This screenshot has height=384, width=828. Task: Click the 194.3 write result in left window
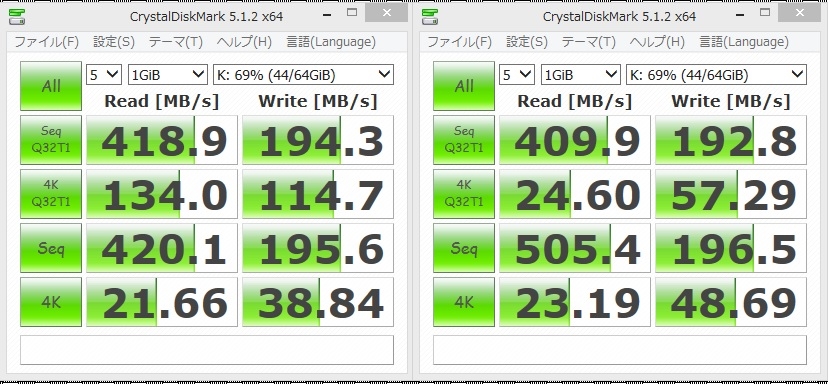click(318, 140)
